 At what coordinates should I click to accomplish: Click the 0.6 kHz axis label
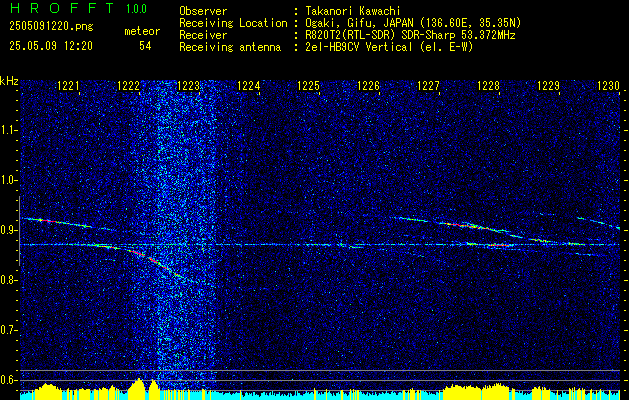[x=8, y=380]
